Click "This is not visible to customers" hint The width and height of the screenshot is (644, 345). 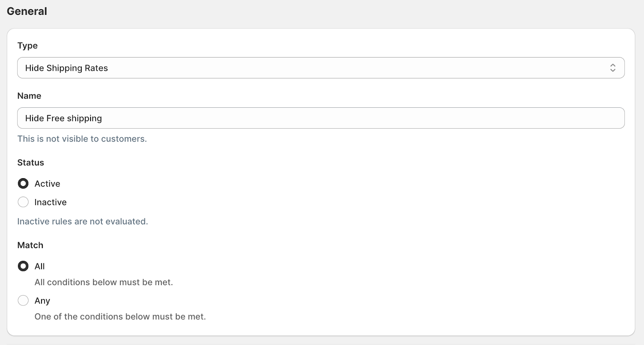(82, 139)
